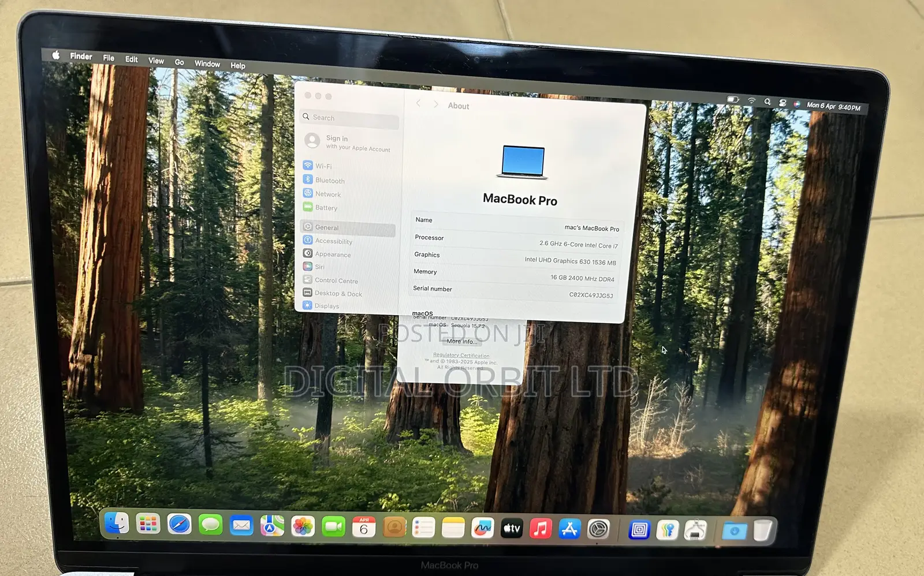
Task: Open App Store from the Dock
Action: [x=569, y=529]
